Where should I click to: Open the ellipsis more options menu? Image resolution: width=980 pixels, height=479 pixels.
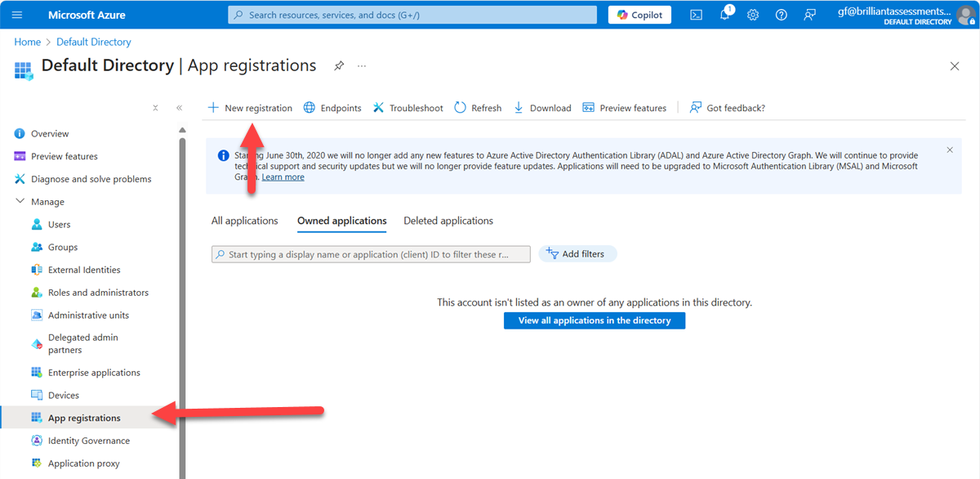(x=362, y=65)
